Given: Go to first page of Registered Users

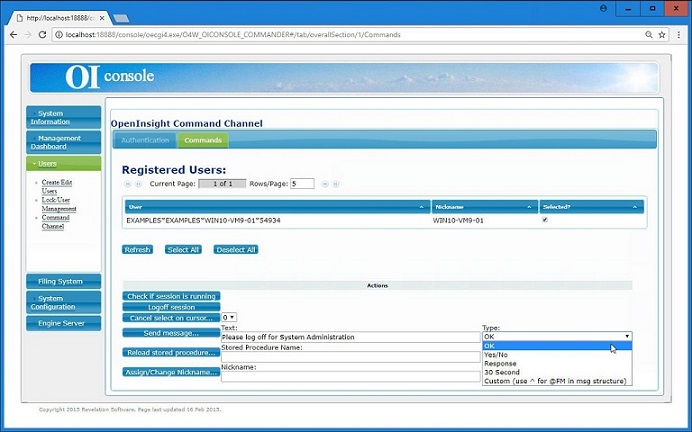Looking at the screenshot, I should [x=128, y=184].
